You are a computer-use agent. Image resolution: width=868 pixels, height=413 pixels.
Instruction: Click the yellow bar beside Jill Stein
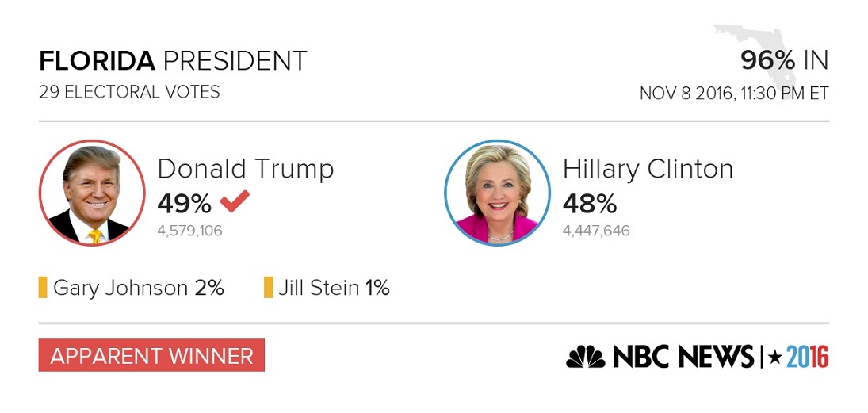click(268, 288)
